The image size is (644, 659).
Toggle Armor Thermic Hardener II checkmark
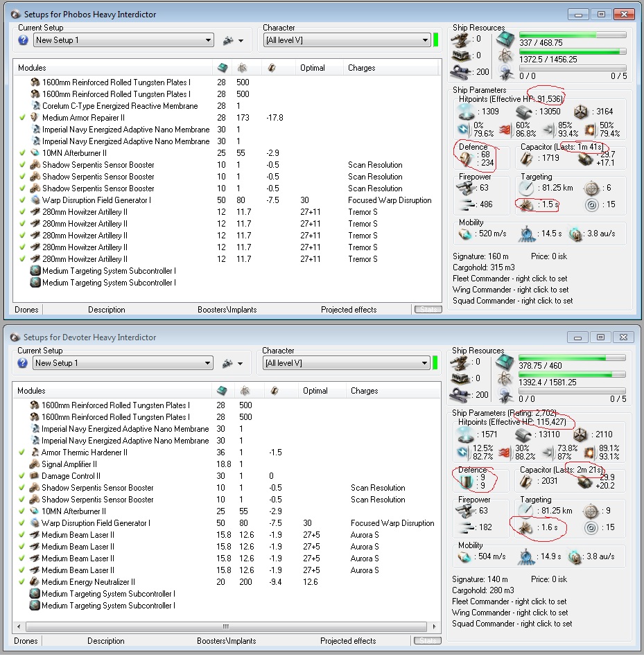(22, 452)
